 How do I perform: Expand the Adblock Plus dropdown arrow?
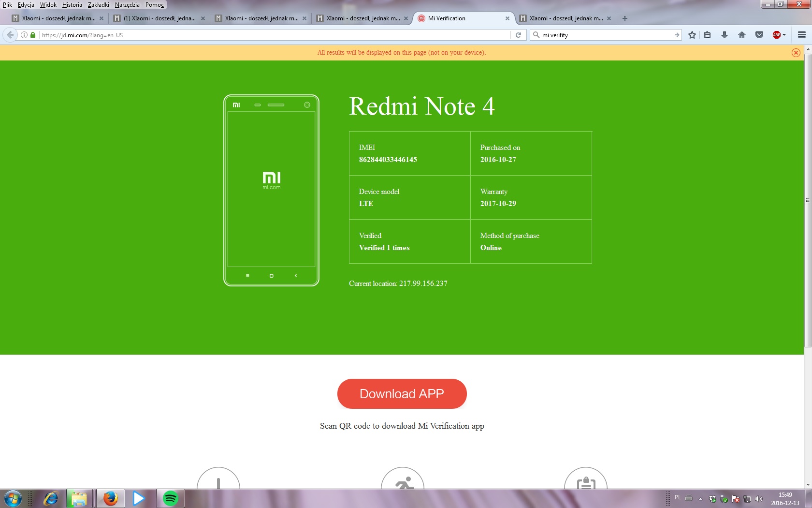pos(784,35)
